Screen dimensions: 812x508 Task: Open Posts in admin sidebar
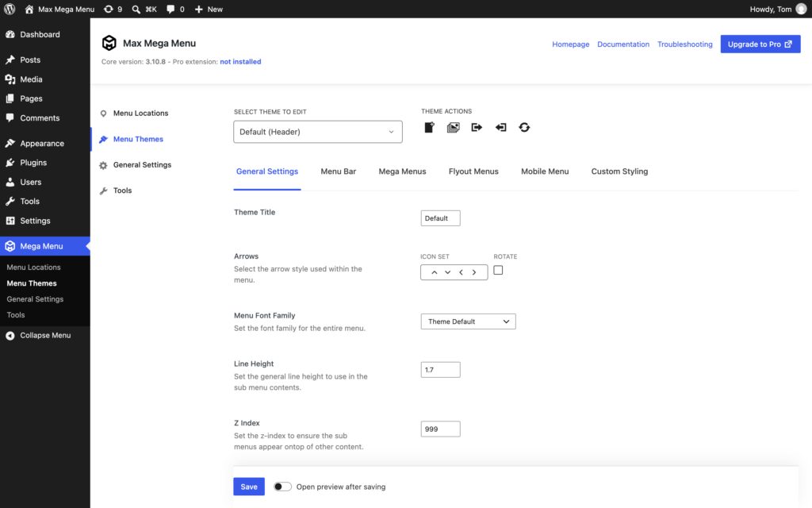point(30,60)
